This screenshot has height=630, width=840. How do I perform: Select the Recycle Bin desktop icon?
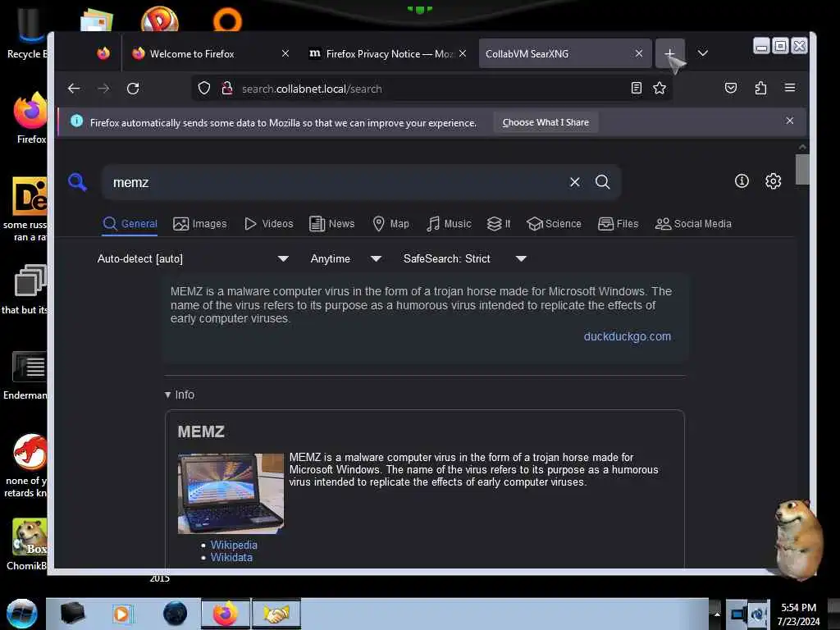pyautogui.click(x=27, y=33)
